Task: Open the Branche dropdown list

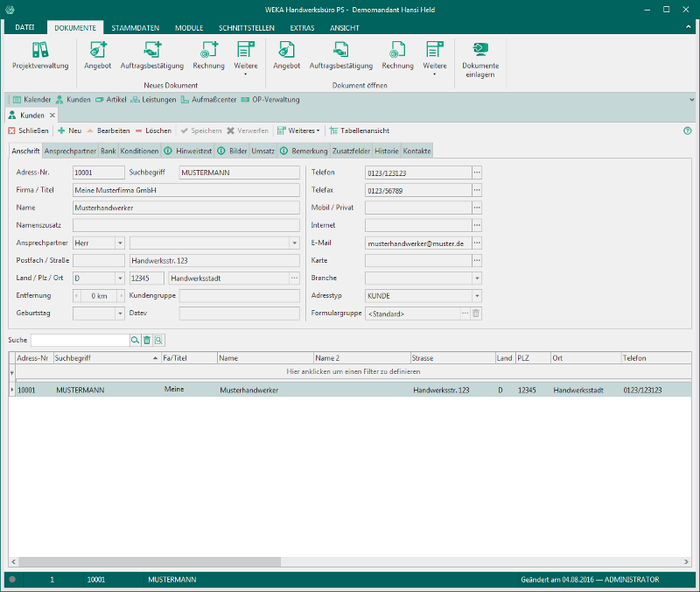Action: [x=477, y=278]
